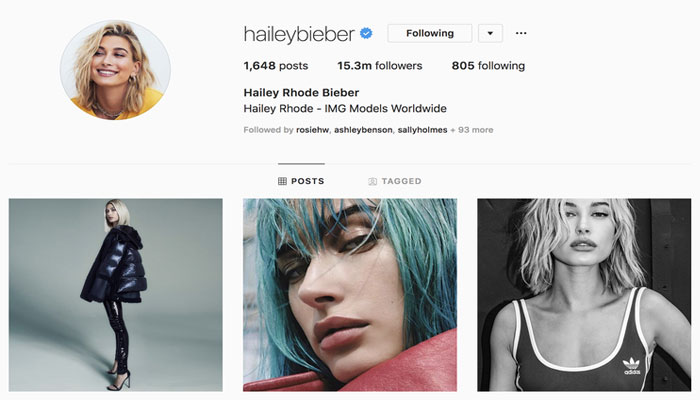700x400 pixels.
Task: Toggle the Following button
Action: tap(429, 33)
